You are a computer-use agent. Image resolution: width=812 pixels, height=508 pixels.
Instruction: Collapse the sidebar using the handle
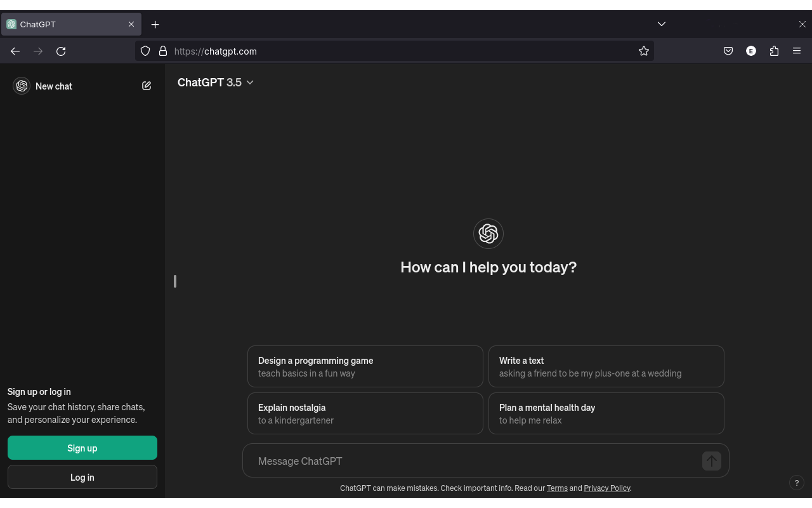pos(174,281)
